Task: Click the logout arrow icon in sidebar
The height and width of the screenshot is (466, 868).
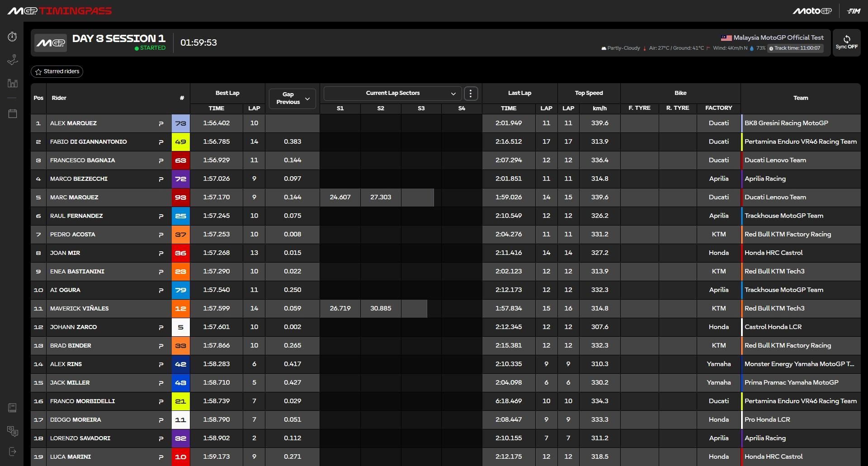Action: 13,452
